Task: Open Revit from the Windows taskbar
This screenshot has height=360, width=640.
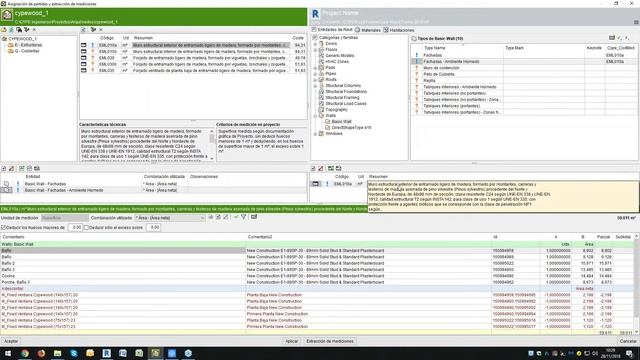Action: (107, 353)
